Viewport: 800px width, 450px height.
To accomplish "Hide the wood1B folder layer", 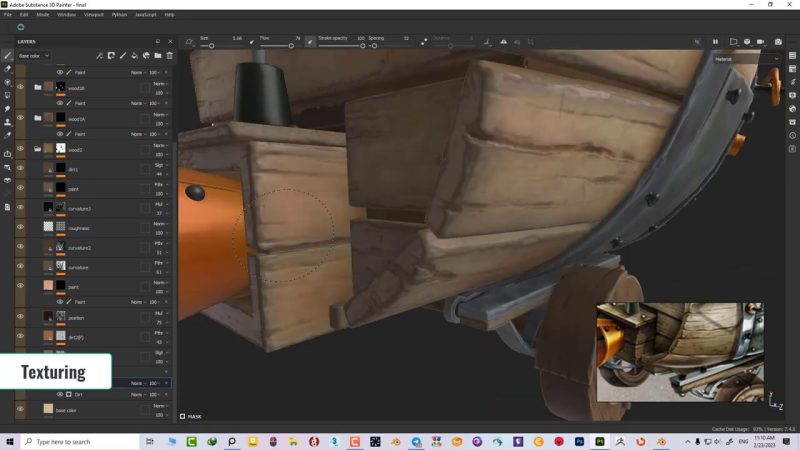I will [x=20, y=87].
